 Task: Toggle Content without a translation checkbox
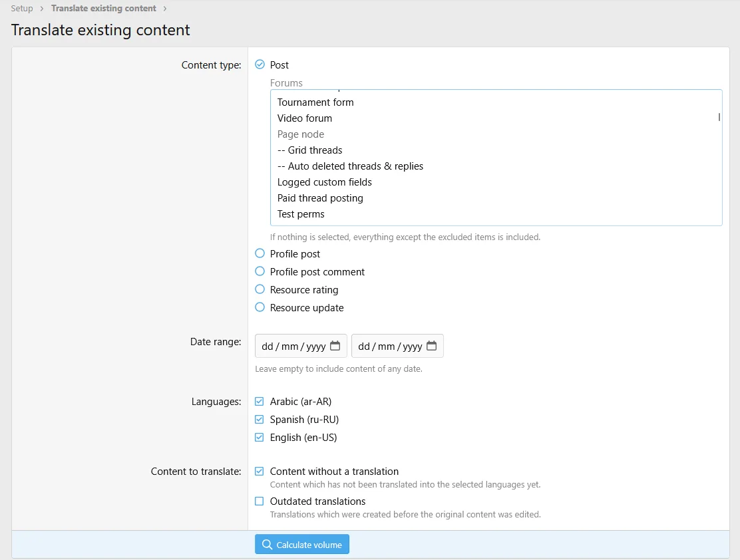259,472
